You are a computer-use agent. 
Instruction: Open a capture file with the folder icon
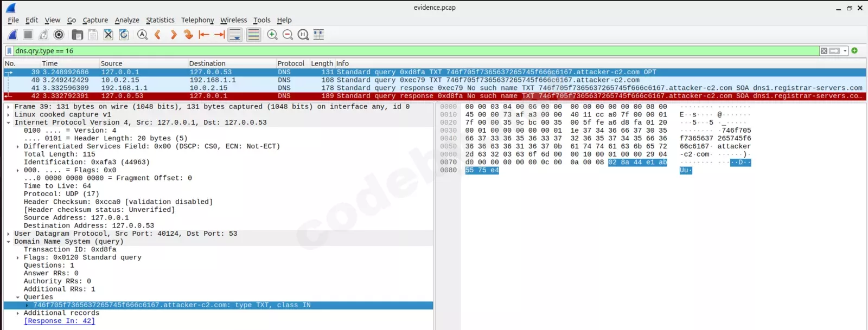78,35
